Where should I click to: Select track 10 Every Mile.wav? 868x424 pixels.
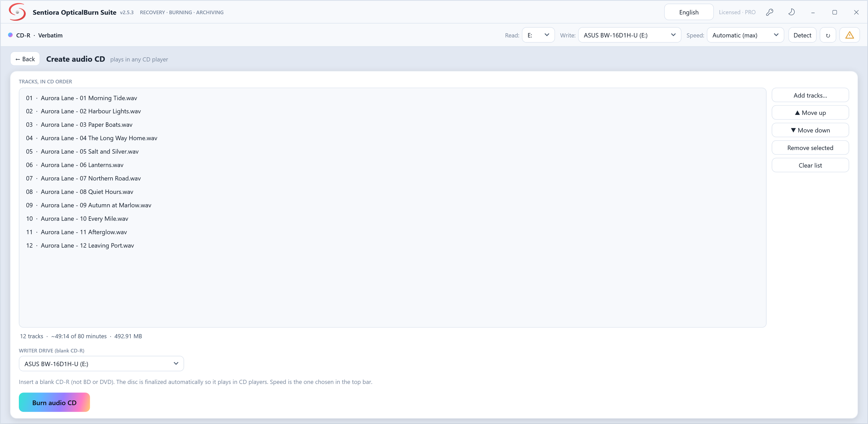click(392, 219)
